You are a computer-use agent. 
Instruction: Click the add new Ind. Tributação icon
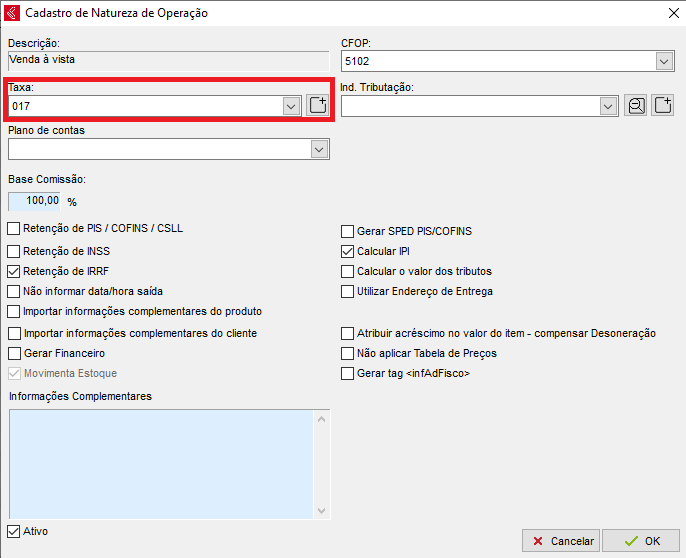coord(662,106)
